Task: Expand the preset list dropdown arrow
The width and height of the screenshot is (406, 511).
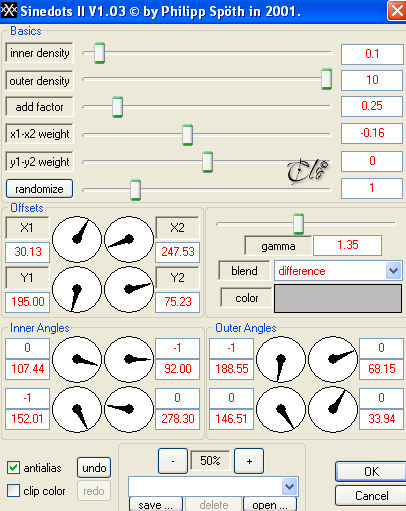Action: [x=289, y=487]
